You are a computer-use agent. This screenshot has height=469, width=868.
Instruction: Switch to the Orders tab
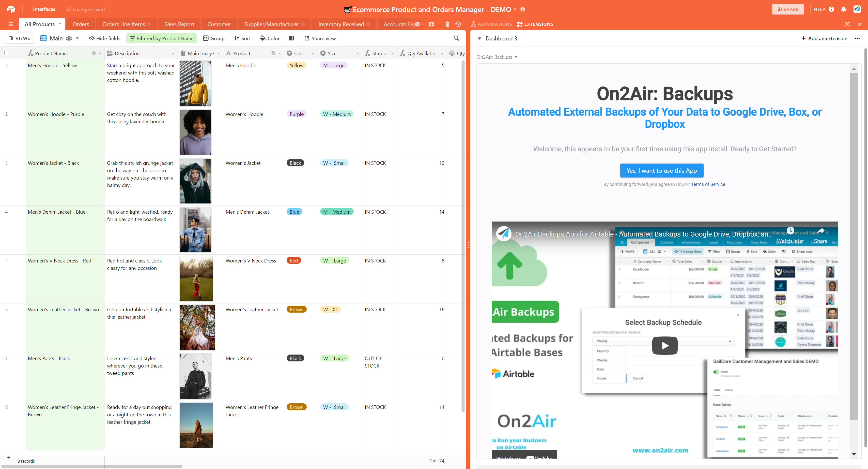[x=81, y=24]
